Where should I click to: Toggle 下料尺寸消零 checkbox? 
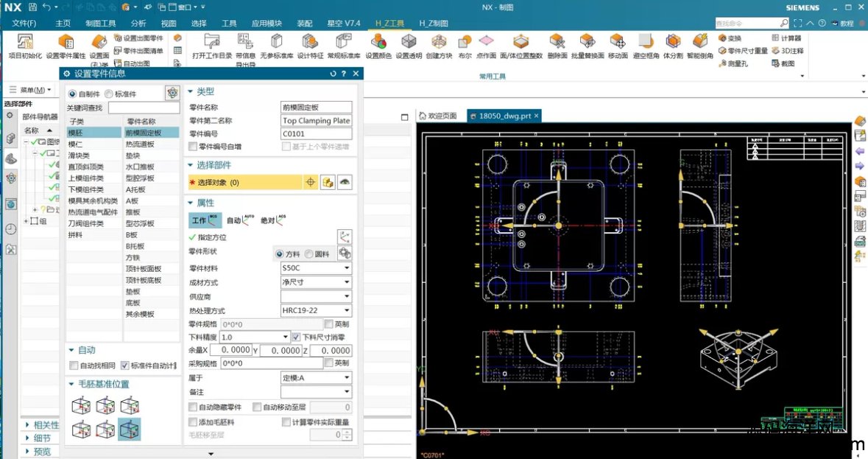[x=296, y=337]
